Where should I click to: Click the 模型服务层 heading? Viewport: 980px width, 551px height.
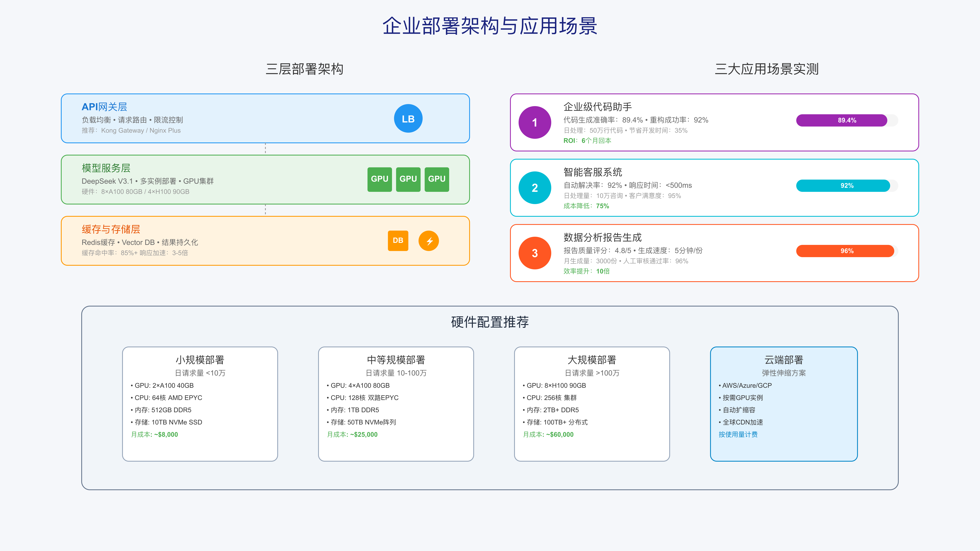(106, 168)
